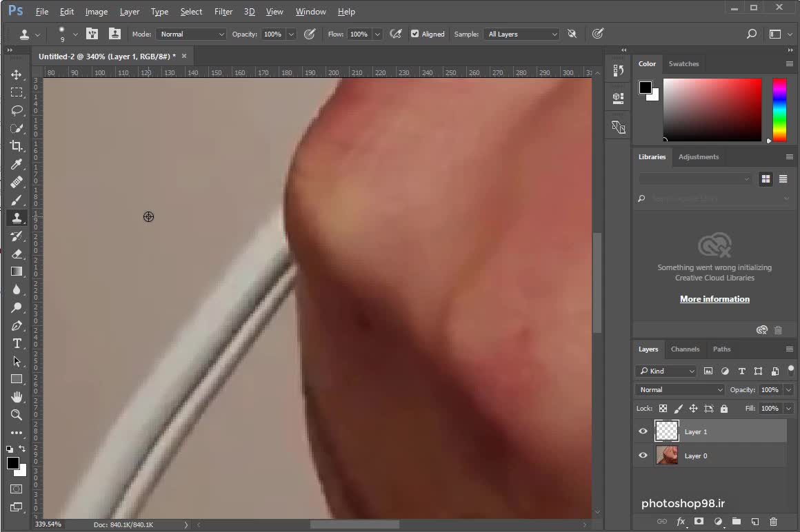
Task: Switch to the Channels tab
Action: coord(685,349)
